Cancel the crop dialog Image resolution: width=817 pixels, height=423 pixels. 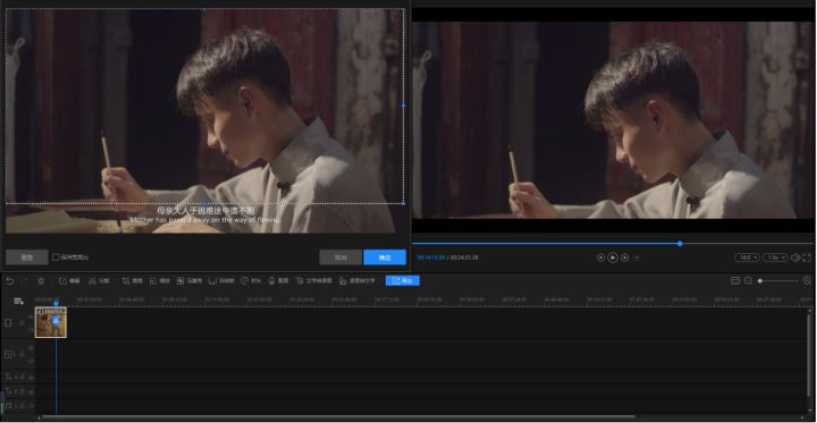341,257
